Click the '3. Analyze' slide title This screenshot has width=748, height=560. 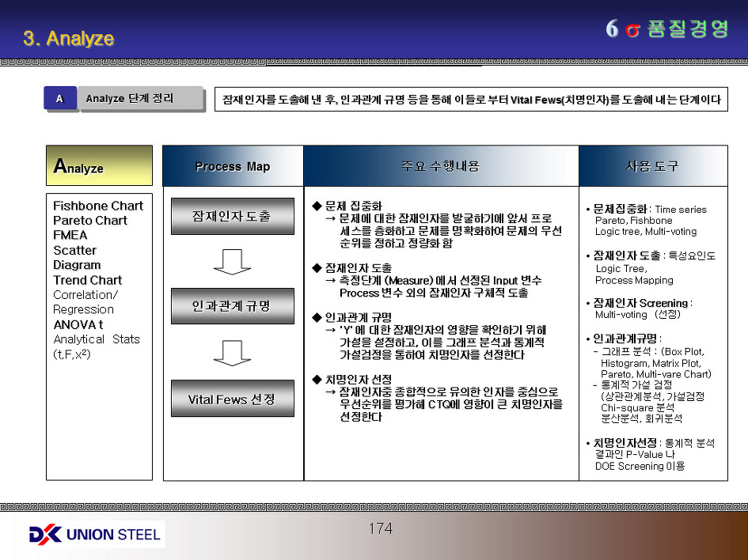[x=69, y=38]
